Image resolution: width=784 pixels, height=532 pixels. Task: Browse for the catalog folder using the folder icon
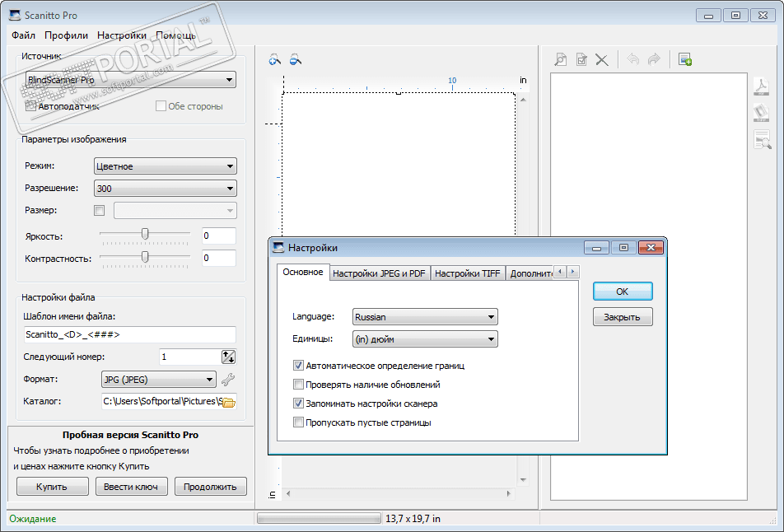pos(229,402)
